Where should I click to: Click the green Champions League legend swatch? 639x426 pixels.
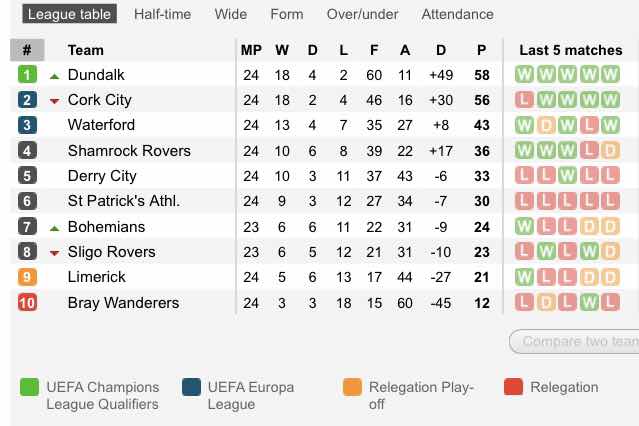pyautogui.click(x=29, y=387)
